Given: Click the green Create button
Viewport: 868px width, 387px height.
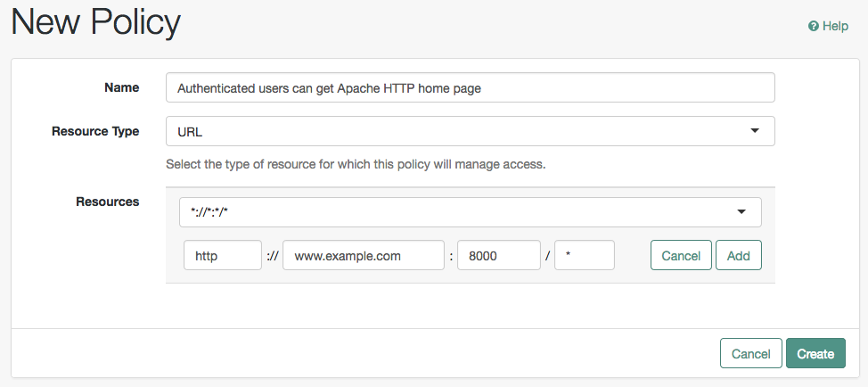Looking at the screenshot, I should (x=815, y=353).
